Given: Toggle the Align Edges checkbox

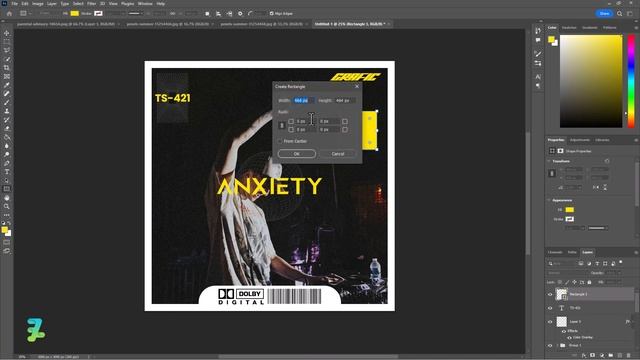Looking at the screenshot, I should tap(271, 13).
